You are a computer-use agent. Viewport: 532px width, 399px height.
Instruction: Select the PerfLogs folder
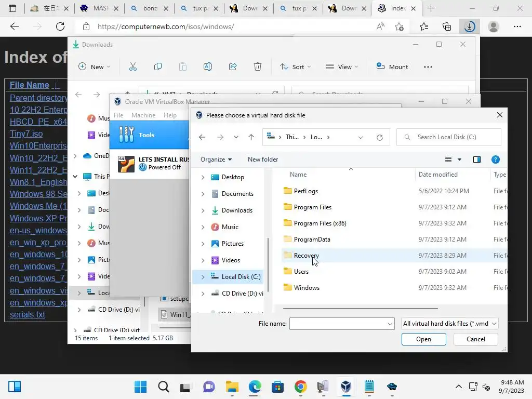(305, 191)
